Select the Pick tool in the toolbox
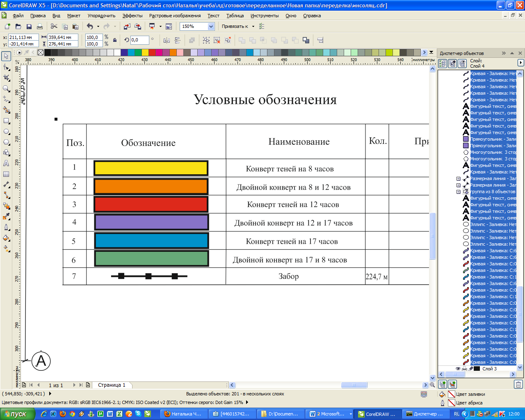This screenshot has height=420, width=525. [6, 56]
